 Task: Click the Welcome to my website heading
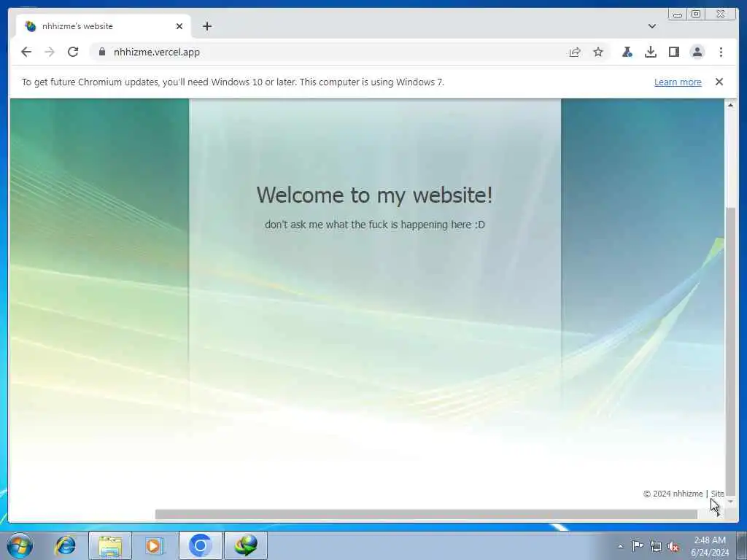click(x=374, y=195)
